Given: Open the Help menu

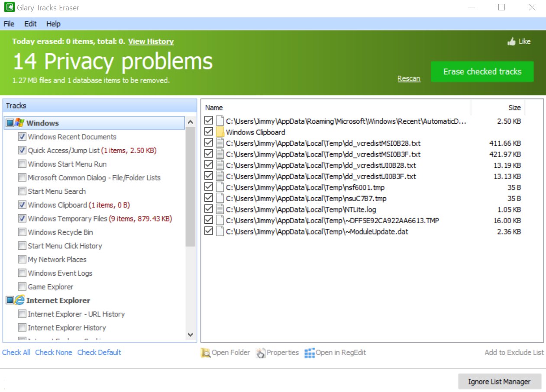Looking at the screenshot, I should pos(53,24).
